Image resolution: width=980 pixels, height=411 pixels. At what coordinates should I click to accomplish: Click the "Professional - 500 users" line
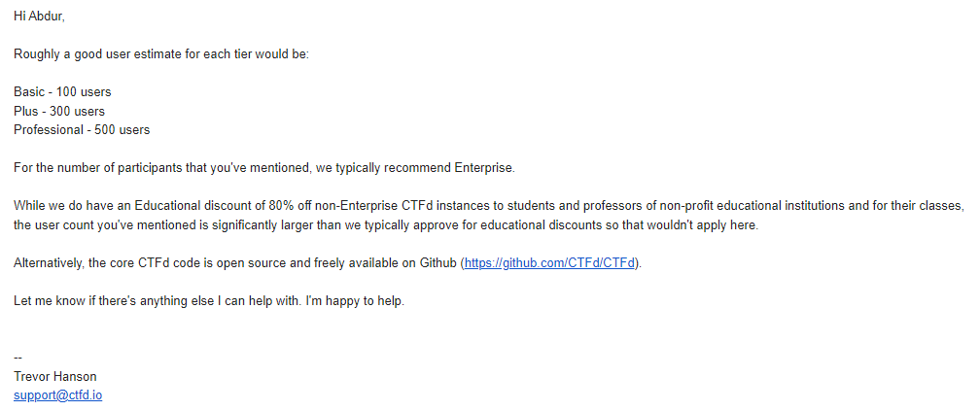click(x=82, y=129)
